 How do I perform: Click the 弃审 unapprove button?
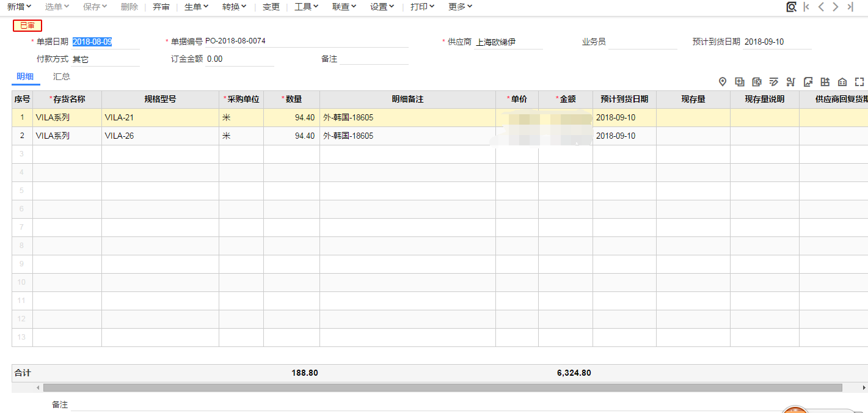(x=161, y=7)
